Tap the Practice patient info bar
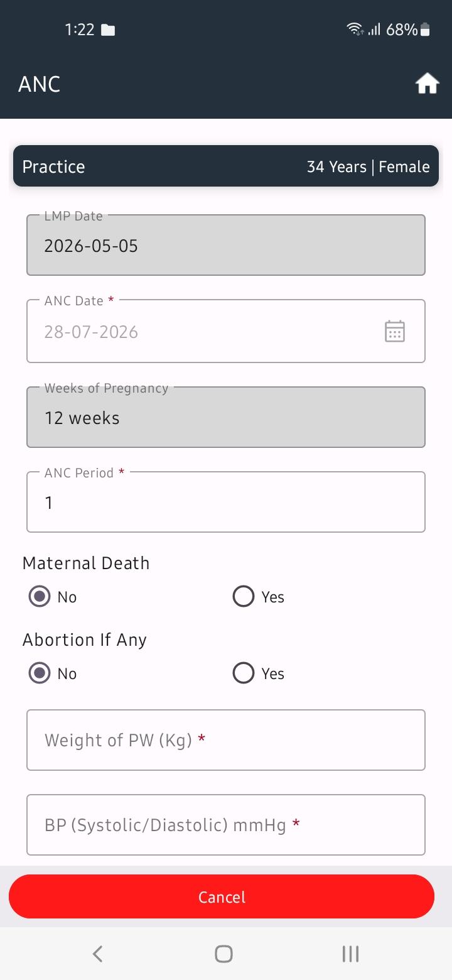The width and height of the screenshot is (452, 980). (226, 166)
